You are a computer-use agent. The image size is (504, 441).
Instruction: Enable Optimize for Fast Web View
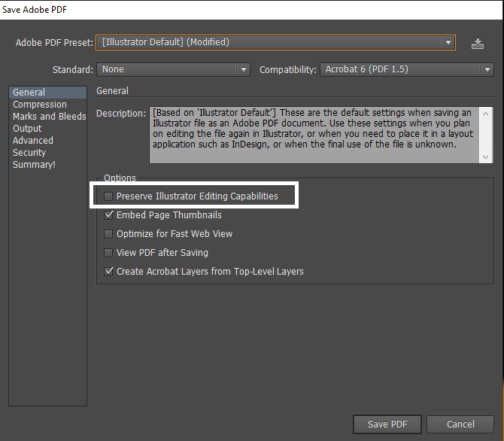point(108,234)
